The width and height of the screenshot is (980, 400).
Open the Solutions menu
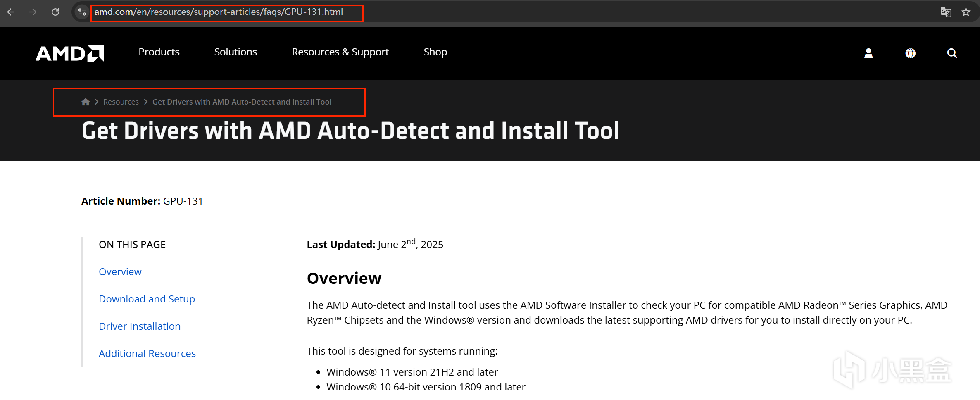click(235, 52)
